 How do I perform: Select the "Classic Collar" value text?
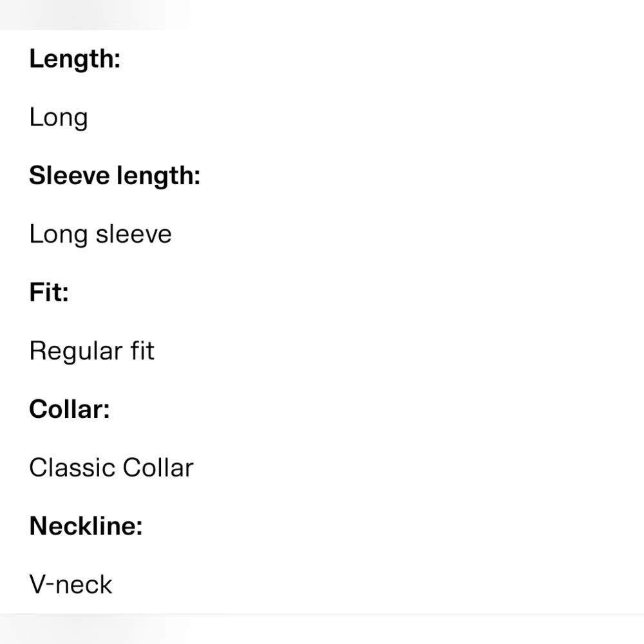tap(111, 468)
